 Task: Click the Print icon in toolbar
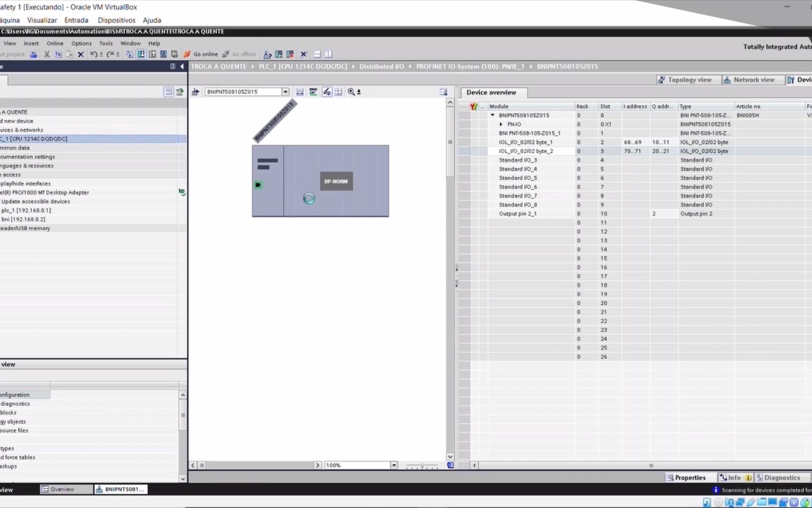click(33, 54)
